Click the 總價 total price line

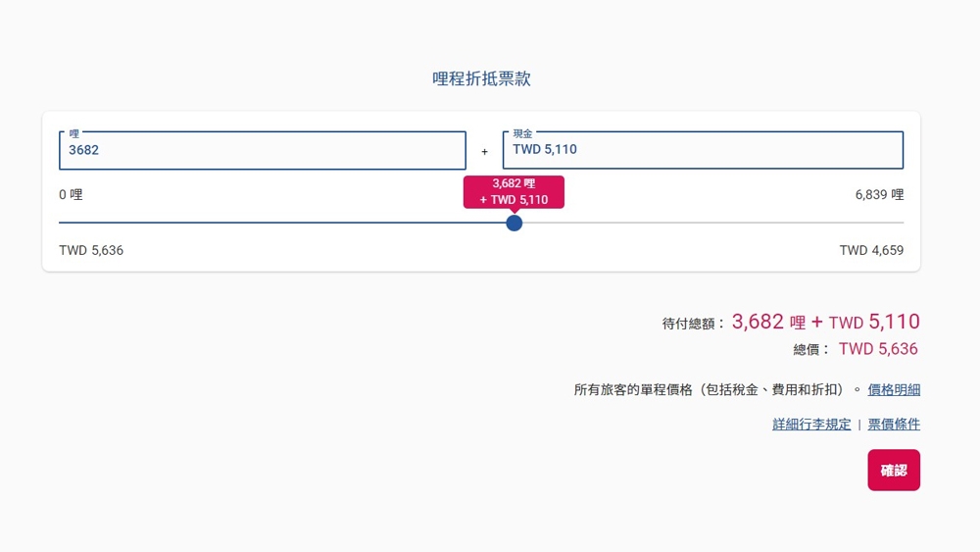click(x=856, y=349)
